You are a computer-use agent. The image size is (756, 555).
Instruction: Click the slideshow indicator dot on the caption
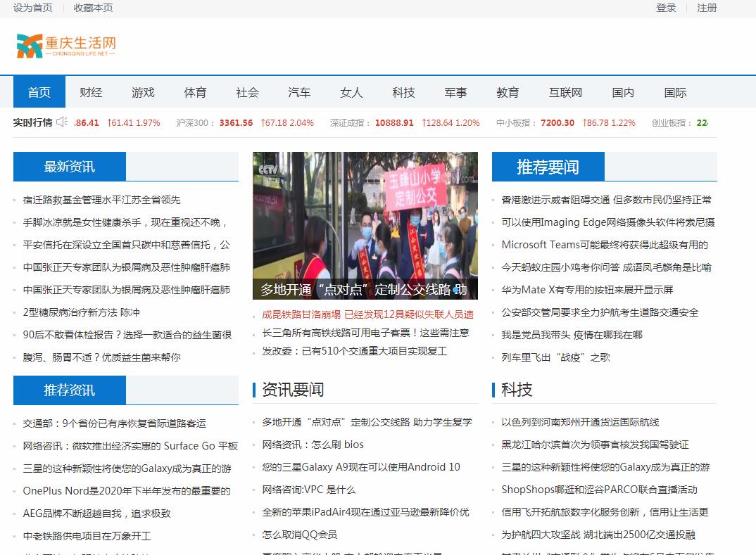455,290
